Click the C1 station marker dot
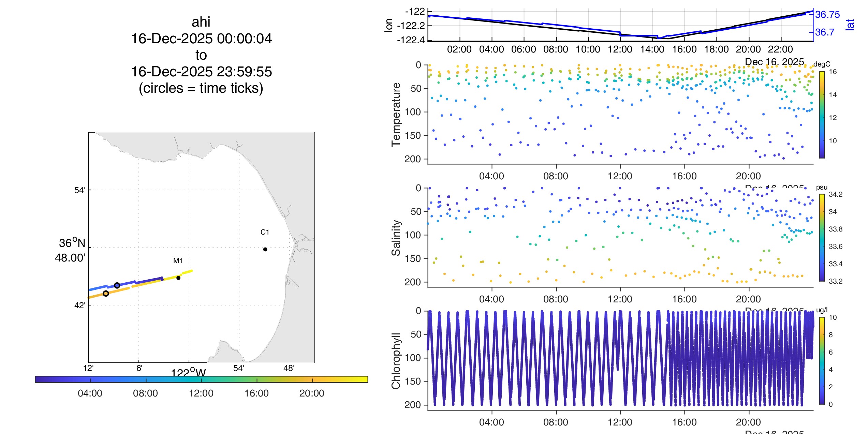 265,249
